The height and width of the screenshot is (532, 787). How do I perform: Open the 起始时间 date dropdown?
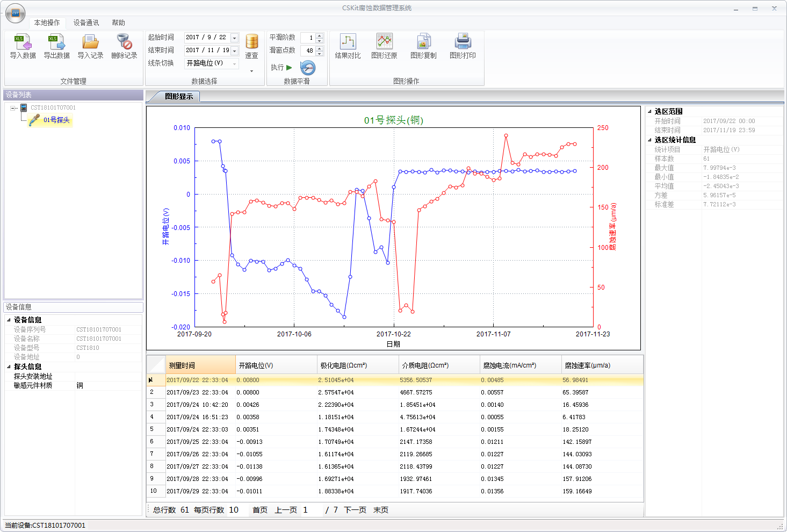point(234,38)
